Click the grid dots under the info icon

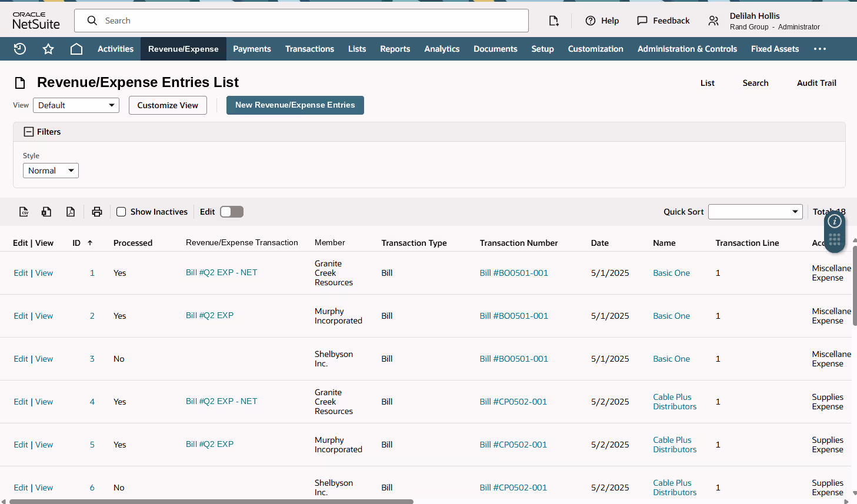click(x=835, y=239)
